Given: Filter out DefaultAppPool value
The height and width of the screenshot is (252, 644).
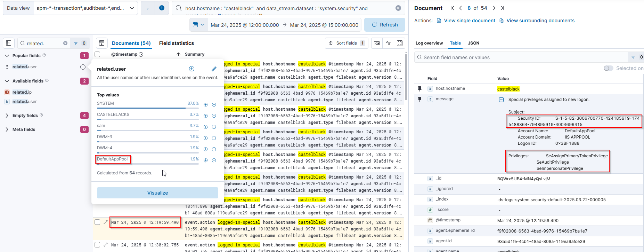Looking at the screenshot, I should coord(214,160).
